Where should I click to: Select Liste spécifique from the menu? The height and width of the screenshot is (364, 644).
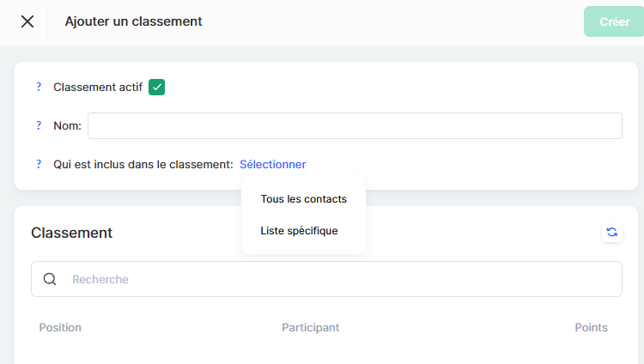tap(299, 230)
